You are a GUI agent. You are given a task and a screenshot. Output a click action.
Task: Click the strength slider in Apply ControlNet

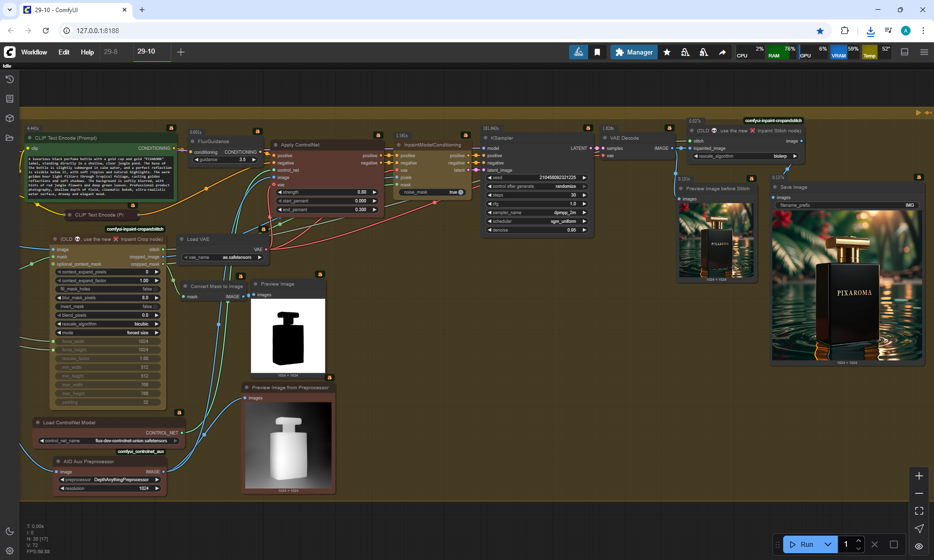pos(327,192)
